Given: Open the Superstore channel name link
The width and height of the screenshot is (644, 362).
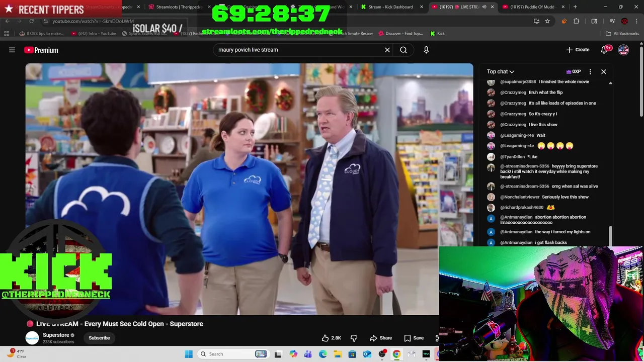Looking at the screenshot, I should 56,335.
